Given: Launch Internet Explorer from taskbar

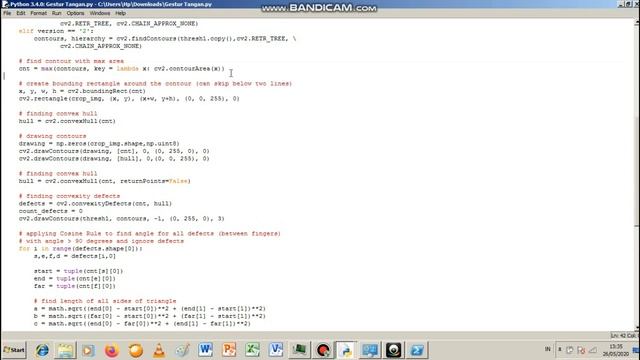Looking at the screenshot, I should pos(42,350).
